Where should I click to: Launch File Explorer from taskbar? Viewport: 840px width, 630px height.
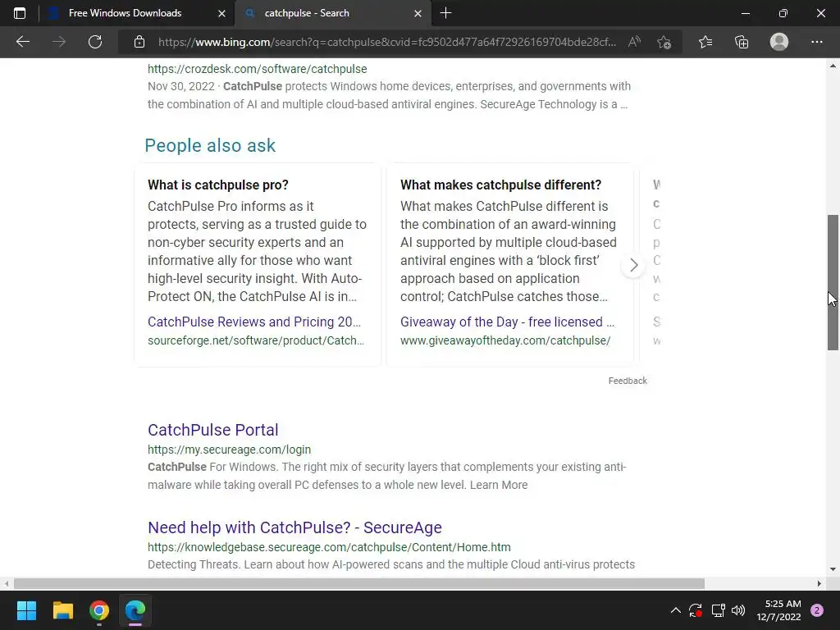click(x=62, y=610)
